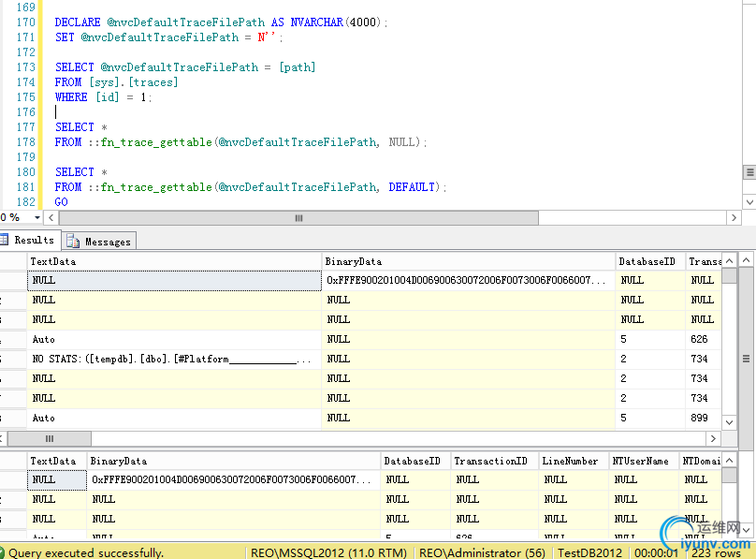Select the 626 transaction cell

tap(703, 339)
